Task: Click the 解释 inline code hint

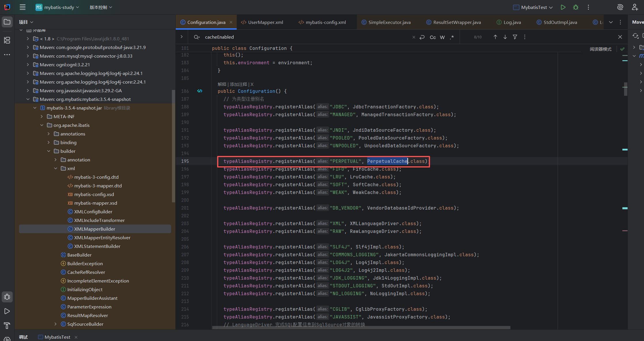Action: click(x=222, y=84)
